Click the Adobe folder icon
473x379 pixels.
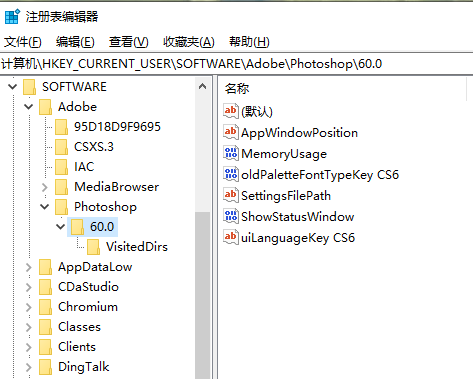click(45, 107)
